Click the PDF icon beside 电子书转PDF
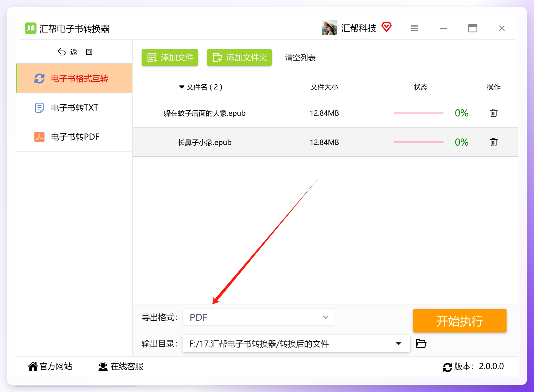This screenshot has width=534, height=392. tap(39, 137)
